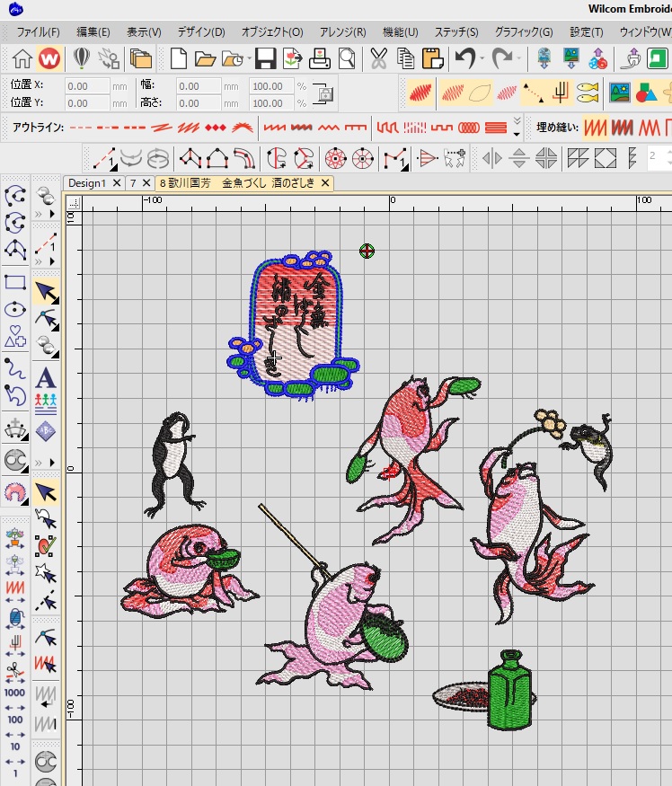Toggle show stitches hatched leaf icon
This screenshot has width=672, height=786.
[x=453, y=93]
